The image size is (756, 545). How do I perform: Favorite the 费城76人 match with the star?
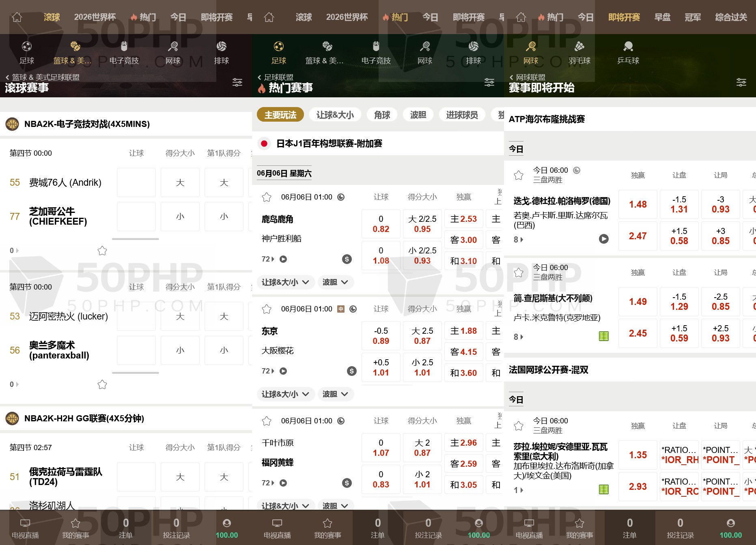click(102, 251)
